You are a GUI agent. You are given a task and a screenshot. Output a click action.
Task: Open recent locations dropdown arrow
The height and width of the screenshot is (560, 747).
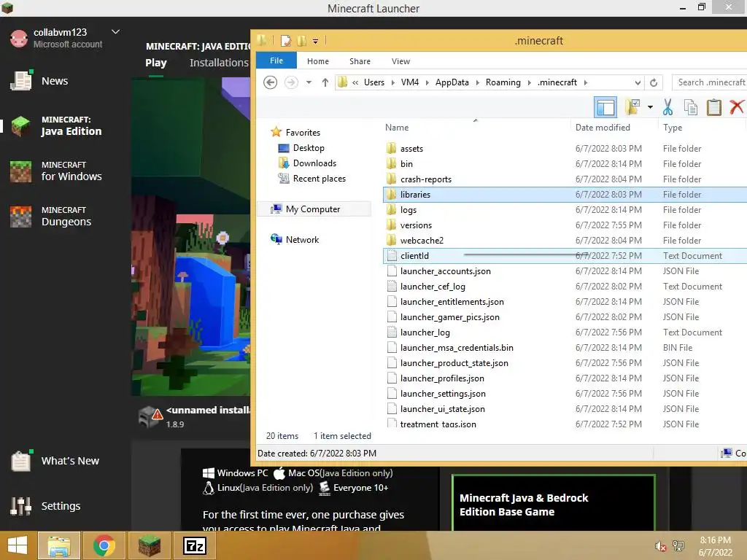[x=309, y=83]
